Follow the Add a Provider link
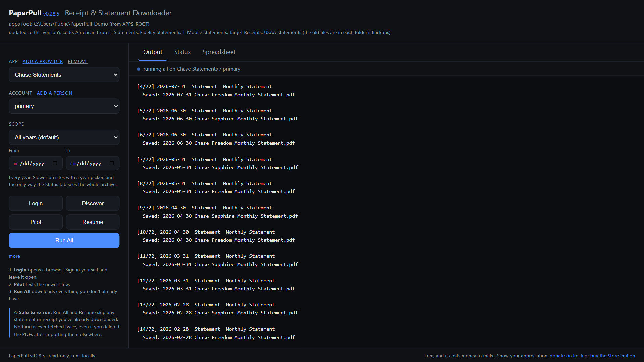644x362 pixels. click(43, 61)
